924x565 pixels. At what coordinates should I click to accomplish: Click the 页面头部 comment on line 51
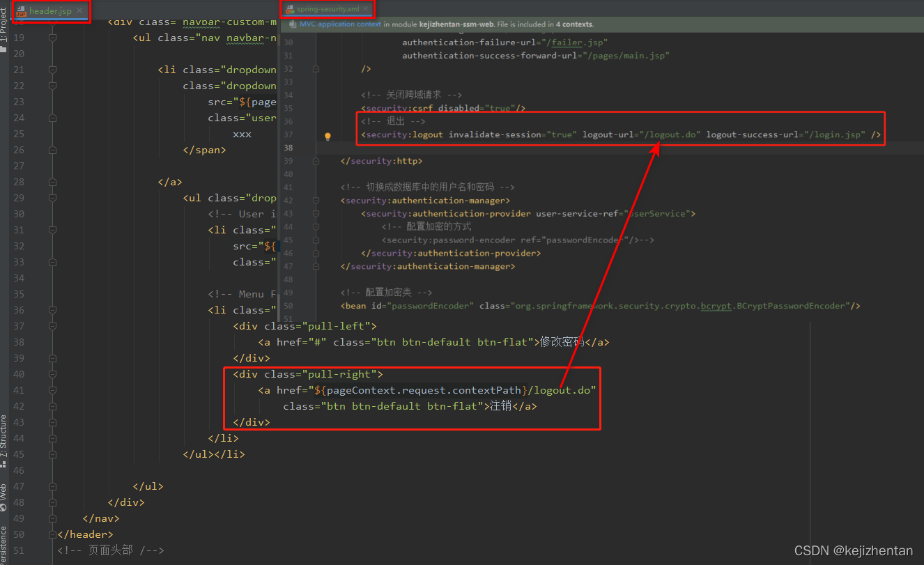pos(110,550)
